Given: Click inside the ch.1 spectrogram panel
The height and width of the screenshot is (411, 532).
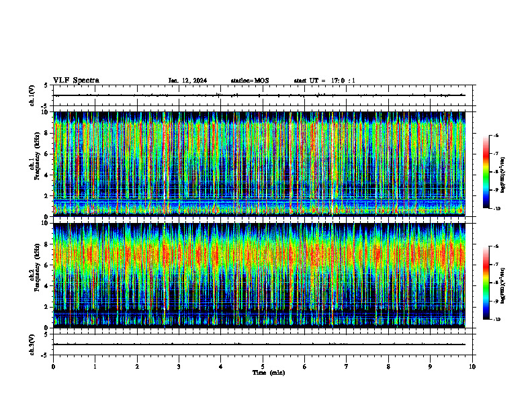Looking at the screenshot, I should pyautogui.click(x=259, y=164).
